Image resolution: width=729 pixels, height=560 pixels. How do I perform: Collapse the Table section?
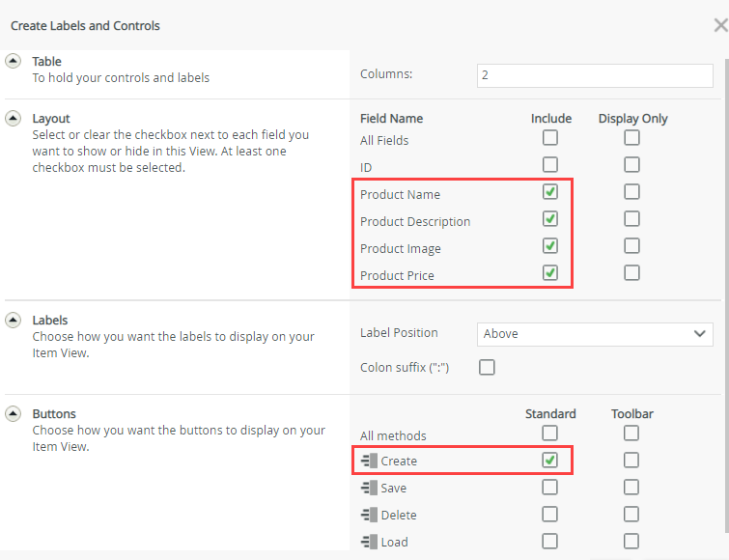[14, 62]
